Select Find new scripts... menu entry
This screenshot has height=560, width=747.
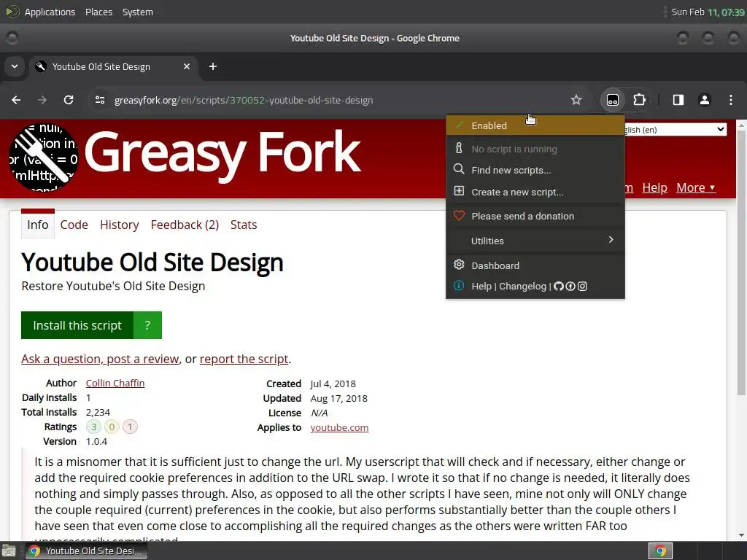click(x=535, y=170)
